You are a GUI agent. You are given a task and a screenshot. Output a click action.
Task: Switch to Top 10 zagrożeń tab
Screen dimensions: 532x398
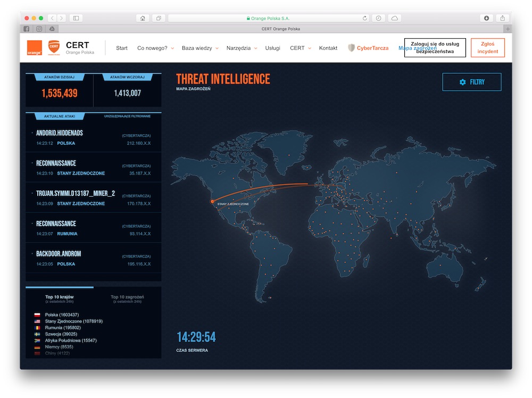click(127, 298)
